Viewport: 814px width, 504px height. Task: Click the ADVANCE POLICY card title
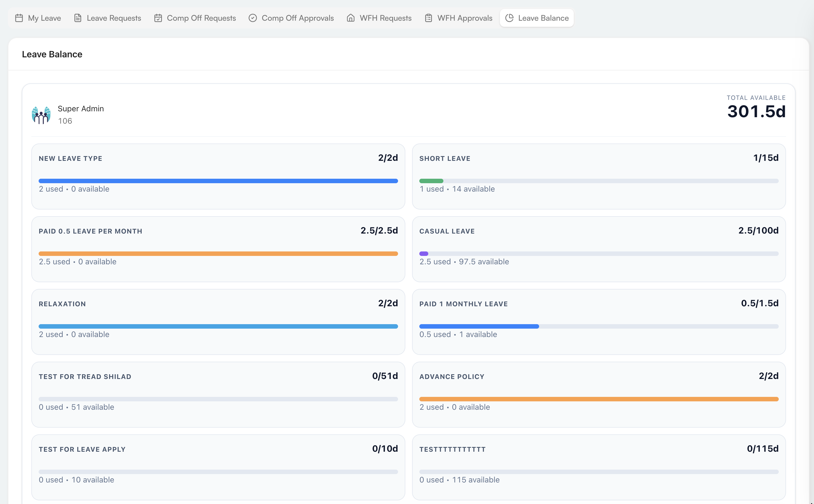point(452,377)
